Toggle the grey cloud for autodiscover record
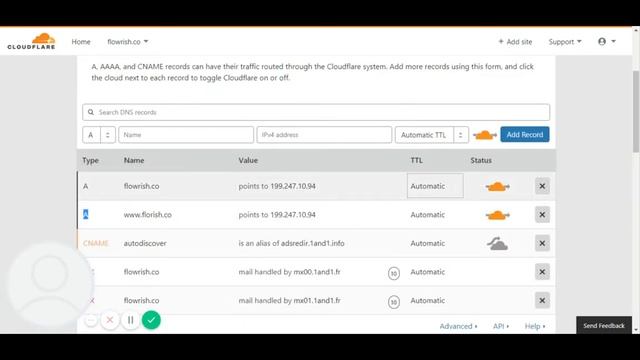640x360 pixels. click(x=497, y=244)
